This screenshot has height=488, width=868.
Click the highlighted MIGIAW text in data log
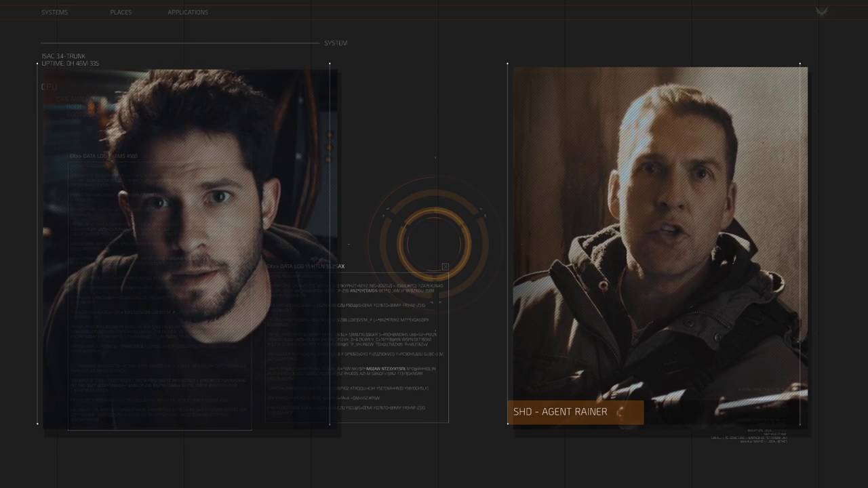386,369
